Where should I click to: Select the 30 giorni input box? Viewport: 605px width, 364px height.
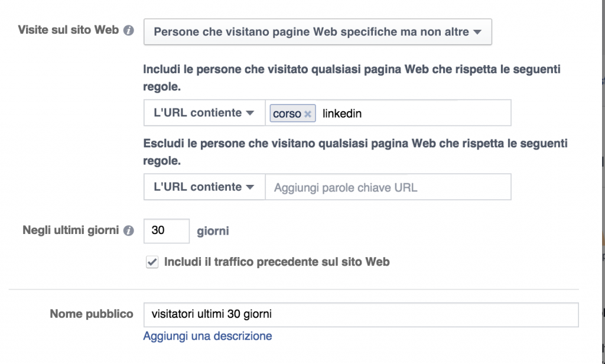coord(166,231)
